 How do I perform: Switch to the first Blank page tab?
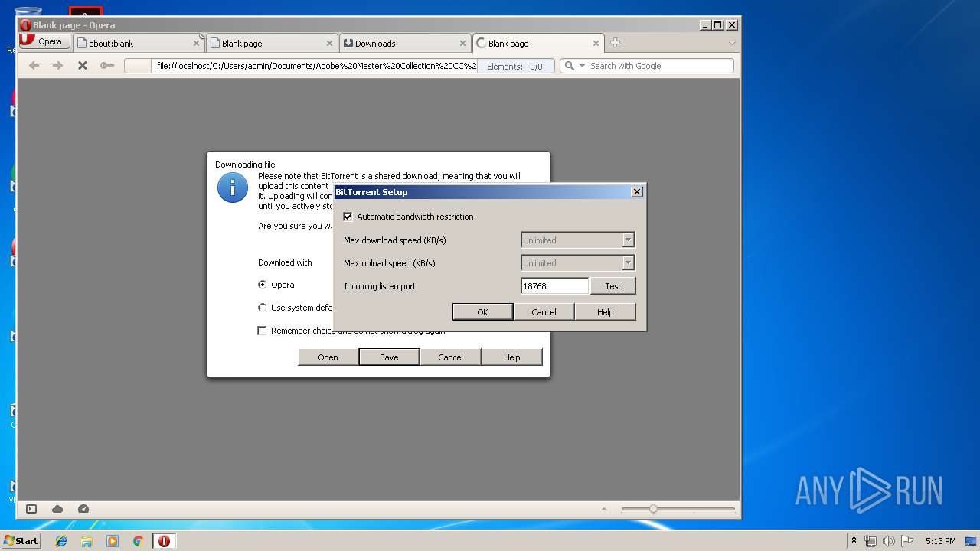(271, 44)
